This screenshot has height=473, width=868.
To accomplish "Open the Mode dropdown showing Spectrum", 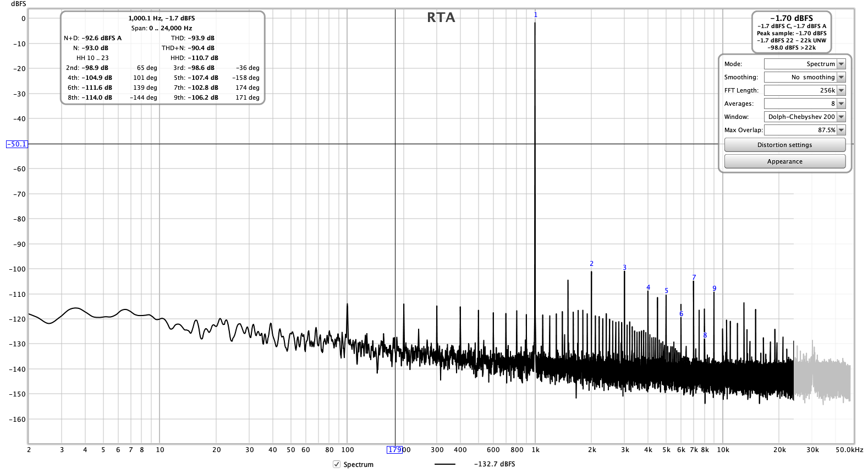I will pos(804,64).
